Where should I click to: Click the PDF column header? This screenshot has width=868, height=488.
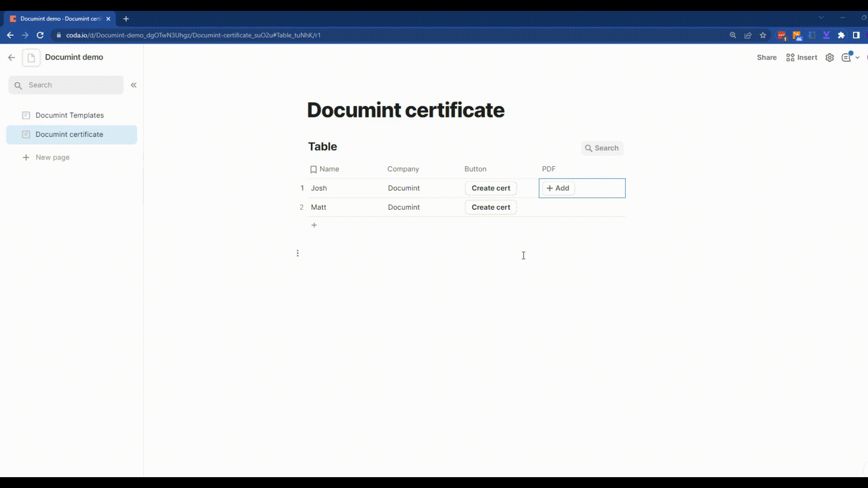[x=549, y=169]
